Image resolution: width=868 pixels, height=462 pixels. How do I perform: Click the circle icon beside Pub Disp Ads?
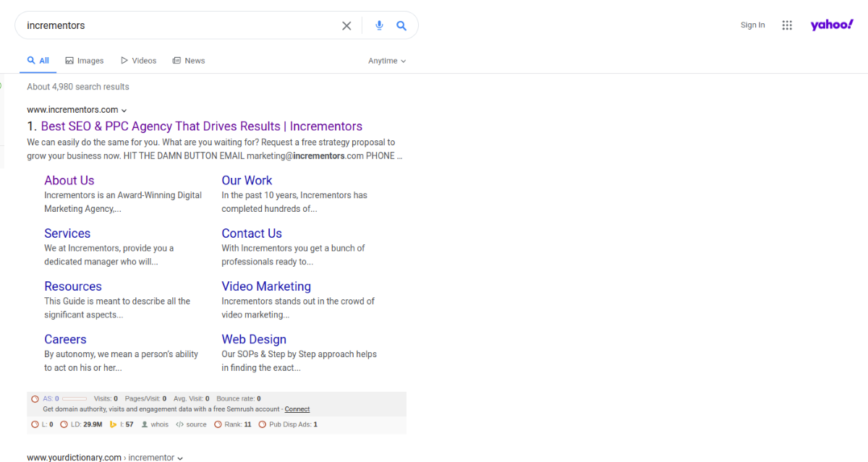click(263, 424)
